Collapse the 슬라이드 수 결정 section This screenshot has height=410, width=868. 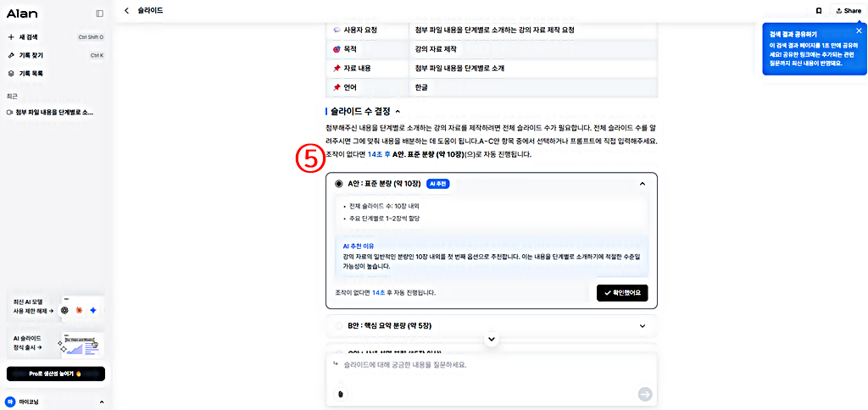tap(398, 112)
